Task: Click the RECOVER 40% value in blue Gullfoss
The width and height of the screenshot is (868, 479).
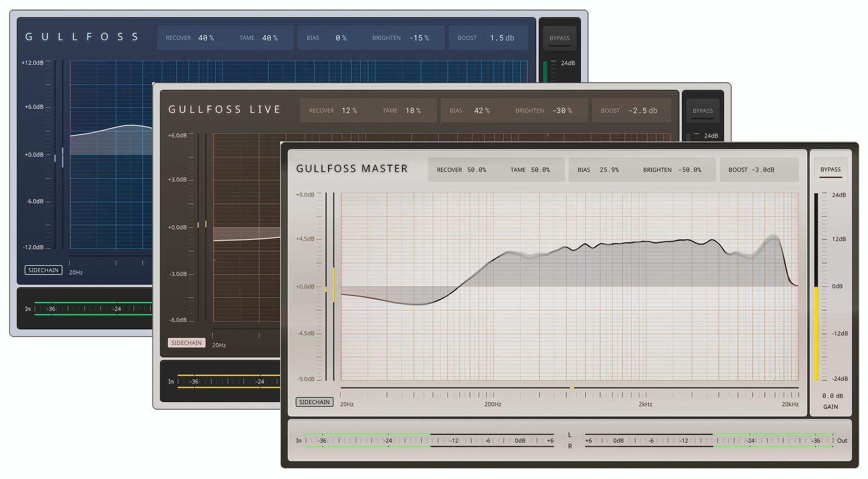Action: click(x=206, y=38)
